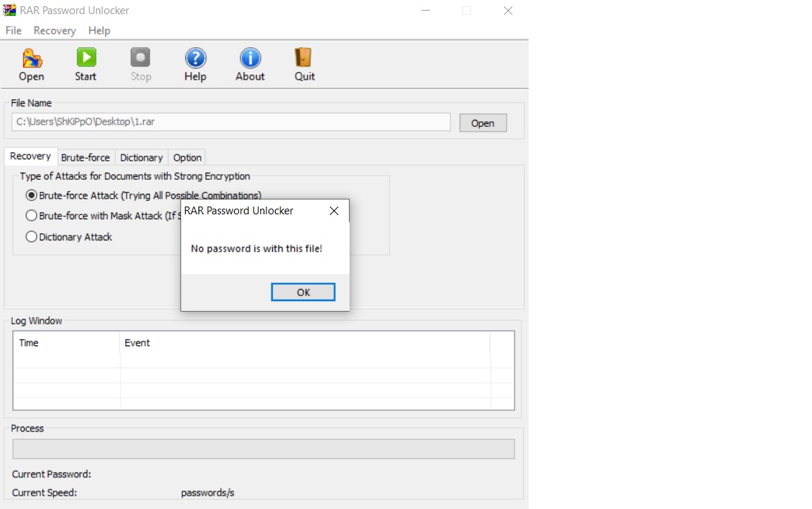This screenshot has height=509, width=812.
Task: Switch to the Recovery tab
Action: point(30,157)
